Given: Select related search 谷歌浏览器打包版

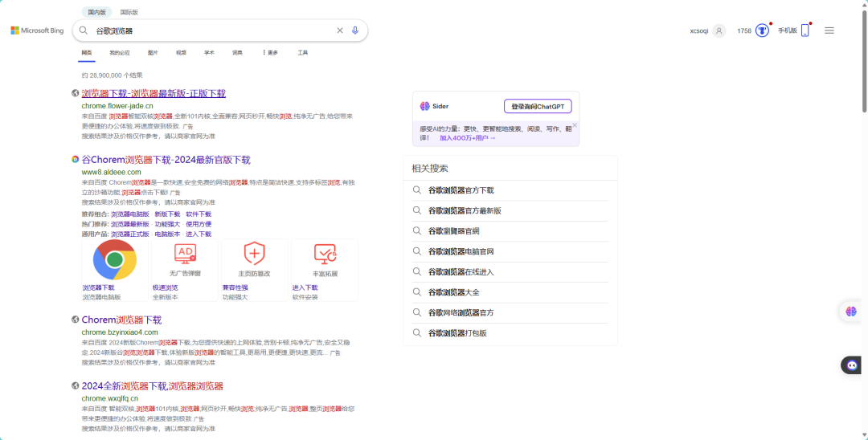Looking at the screenshot, I should tap(458, 332).
